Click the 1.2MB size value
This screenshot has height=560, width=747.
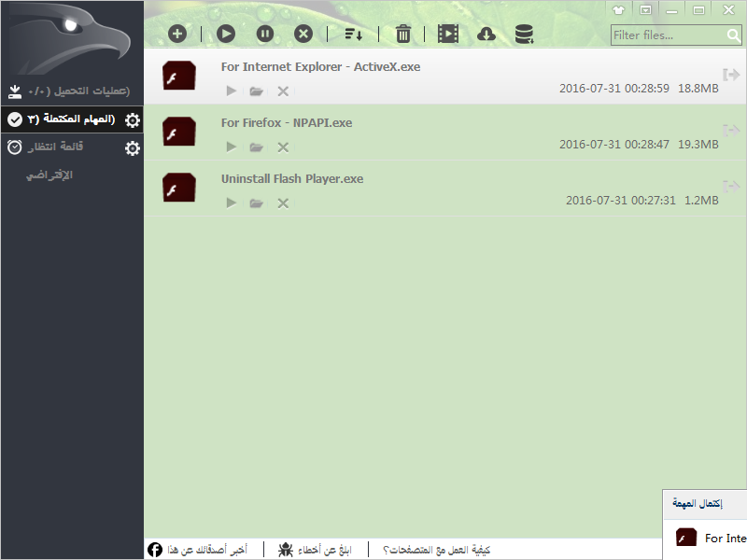click(x=701, y=201)
